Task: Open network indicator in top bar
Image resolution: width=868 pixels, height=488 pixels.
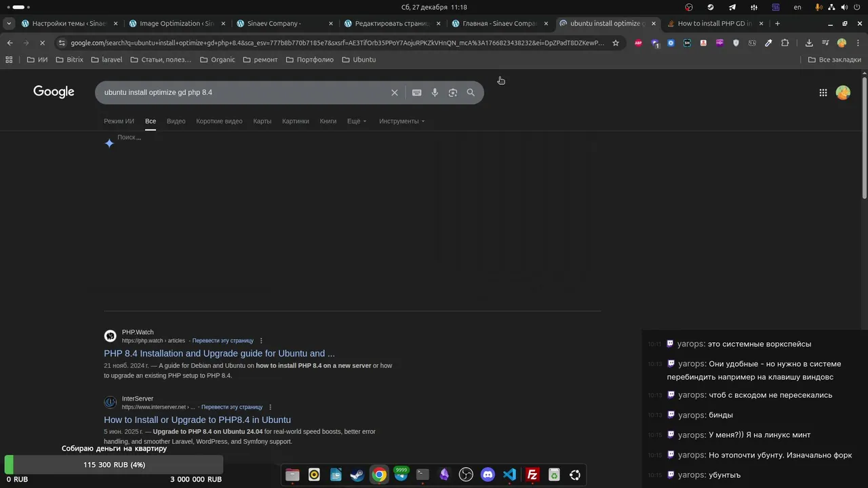Action: tap(832, 7)
